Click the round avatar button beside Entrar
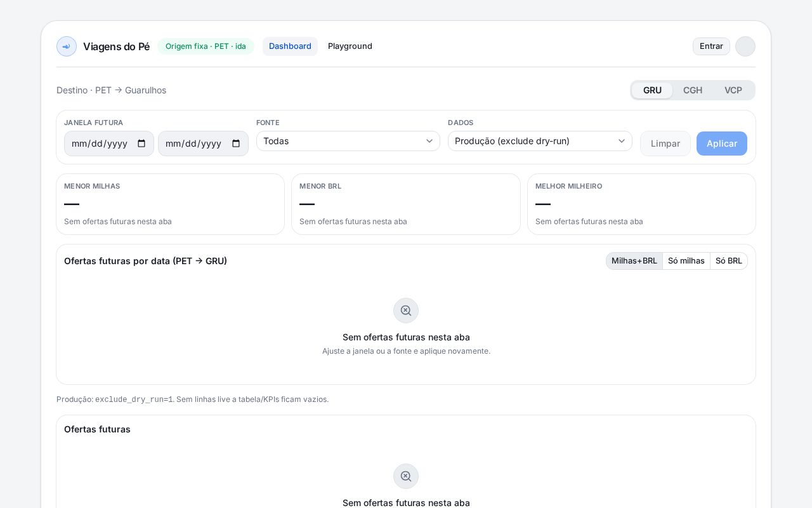This screenshot has width=812, height=508. tap(745, 46)
